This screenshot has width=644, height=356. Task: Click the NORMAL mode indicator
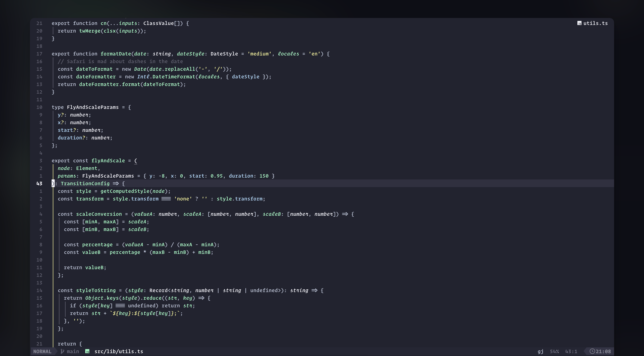[42, 351]
